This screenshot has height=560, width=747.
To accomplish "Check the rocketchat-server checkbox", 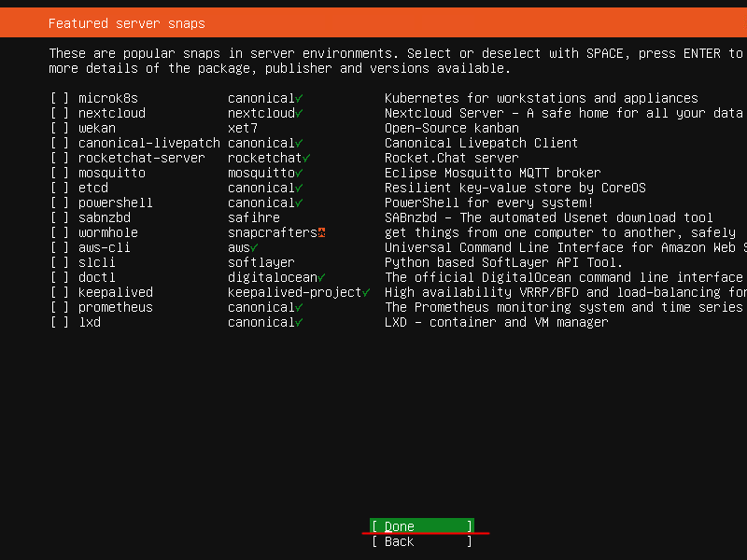I will (60, 158).
